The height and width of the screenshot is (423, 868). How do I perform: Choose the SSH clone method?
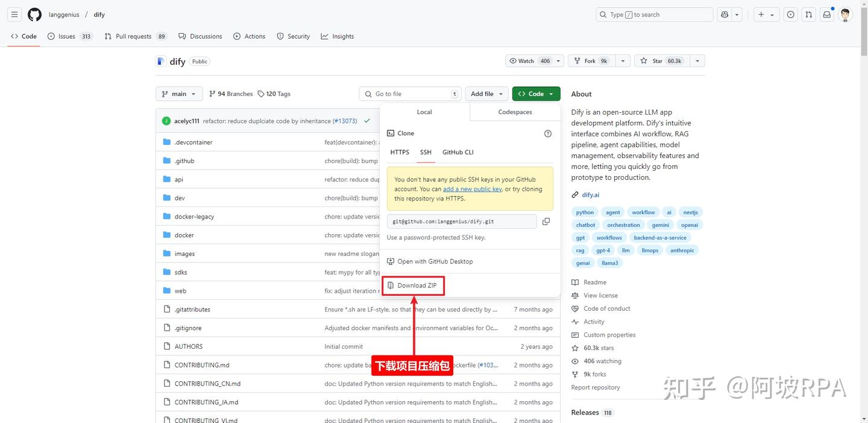pos(426,152)
